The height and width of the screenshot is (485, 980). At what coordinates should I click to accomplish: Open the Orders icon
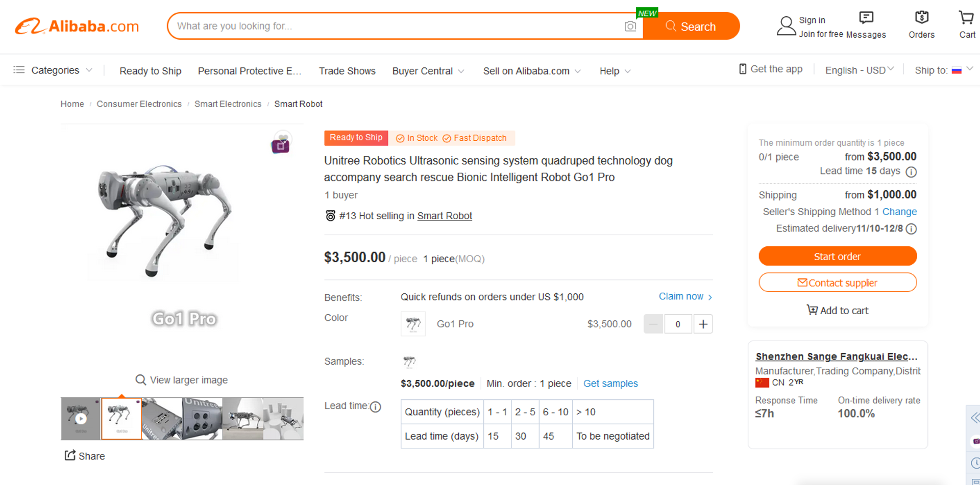[921, 17]
